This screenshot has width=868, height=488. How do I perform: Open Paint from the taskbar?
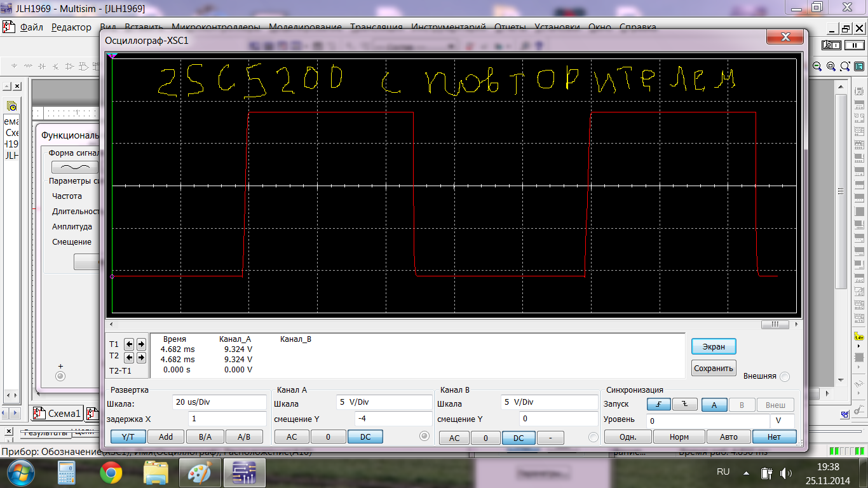[x=200, y=473]
